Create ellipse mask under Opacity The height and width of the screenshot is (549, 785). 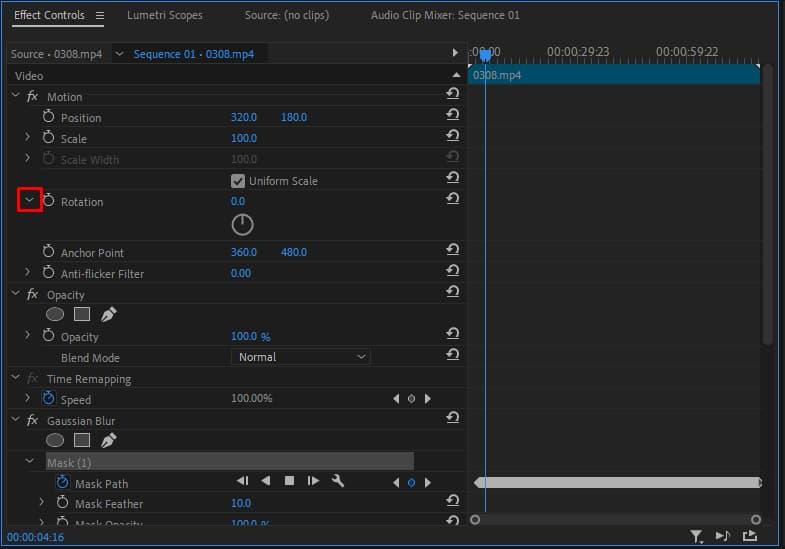(55, 314)
